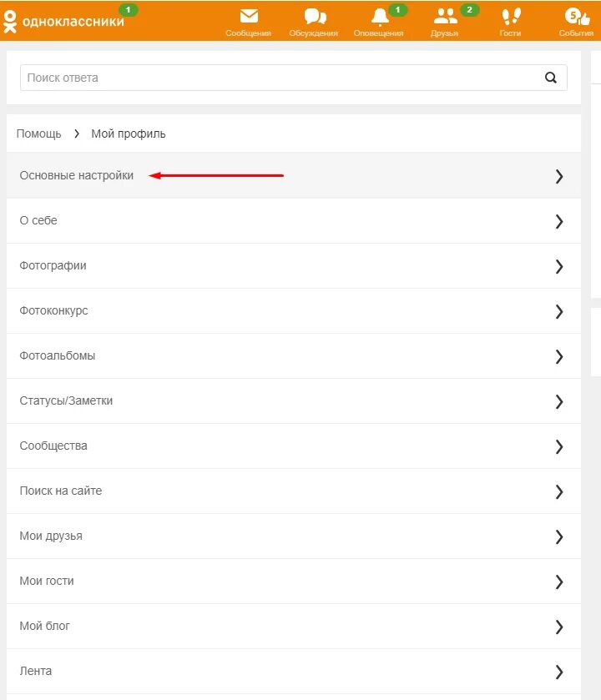Viewport: 601px width, 700px height.
Task: Expand the Лента chevron
Action: pyautogui.click(x=559, y=672)
